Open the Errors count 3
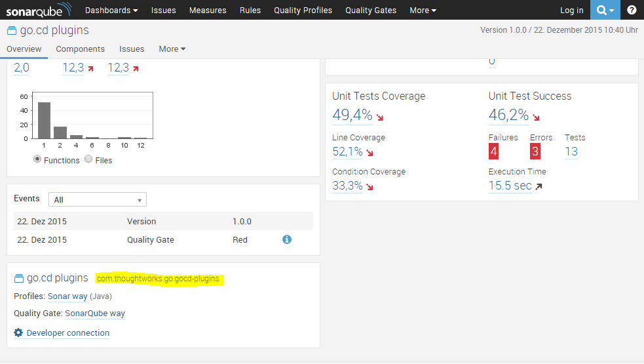Viewport: 644px width, 364px height. tap(535, 152)
